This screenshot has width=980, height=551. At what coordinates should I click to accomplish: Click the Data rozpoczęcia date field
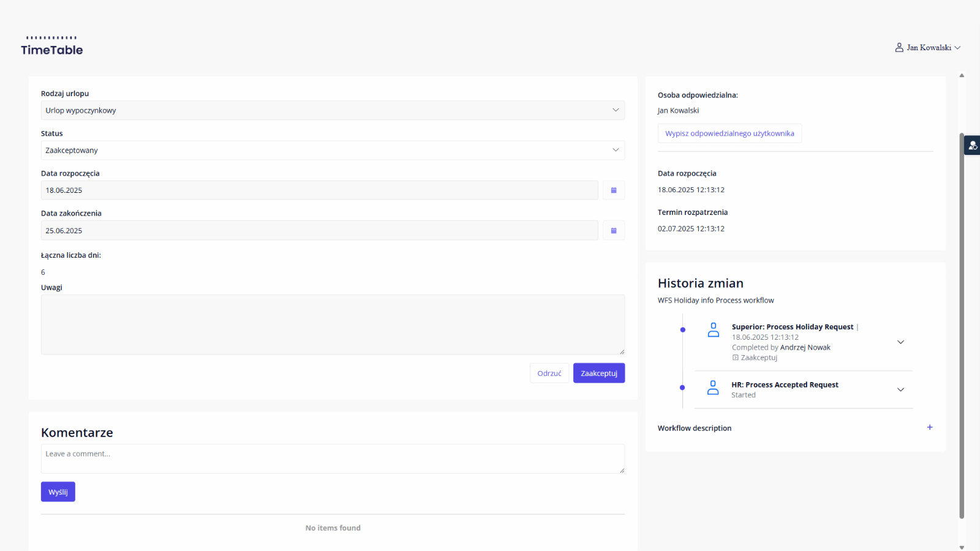[319, 190]
